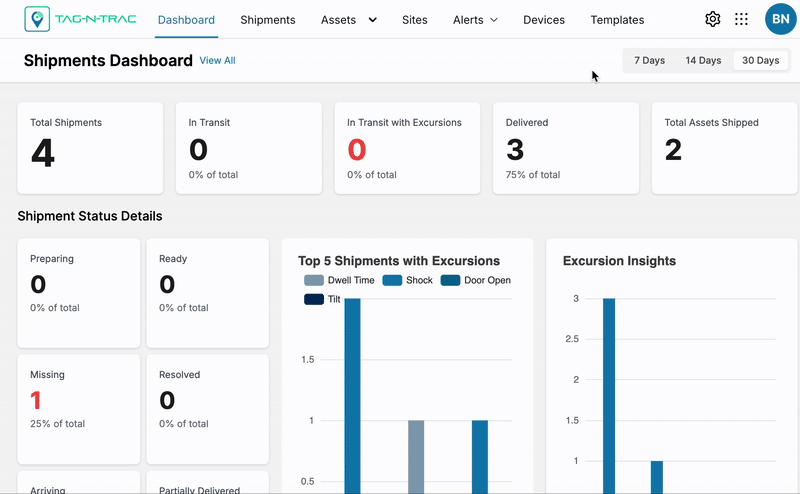
Task: Open the apps grid icon
Action: [x=741, y=19]
